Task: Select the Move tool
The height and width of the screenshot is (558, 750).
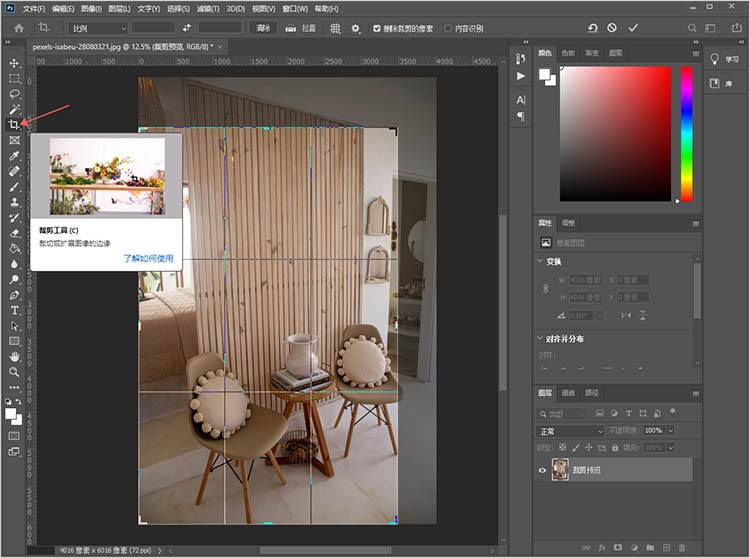Action: pos(14,63)
